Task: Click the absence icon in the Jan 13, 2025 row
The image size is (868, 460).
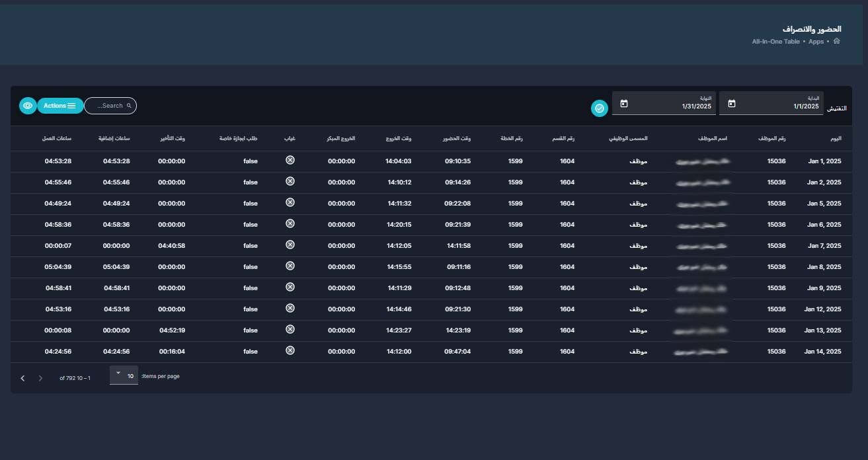Action: pyautogui.click(x=290, y=329)
